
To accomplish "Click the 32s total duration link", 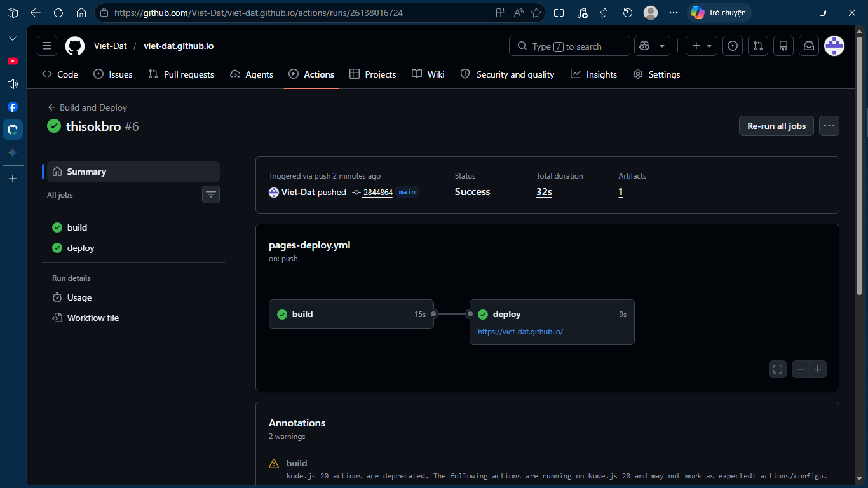I will pos(544,192).
